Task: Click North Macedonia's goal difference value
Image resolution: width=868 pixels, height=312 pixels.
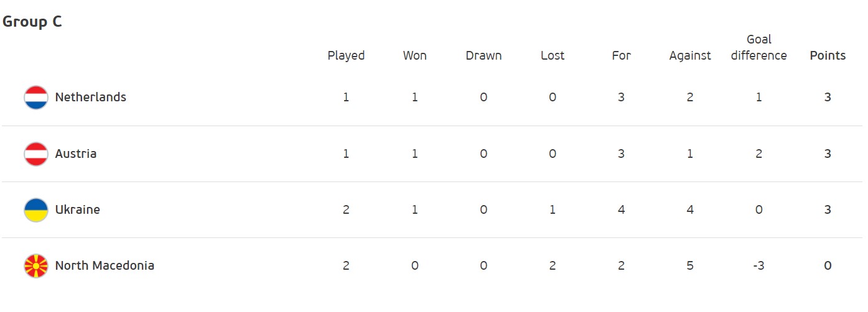Action: (x=758, y=265)
